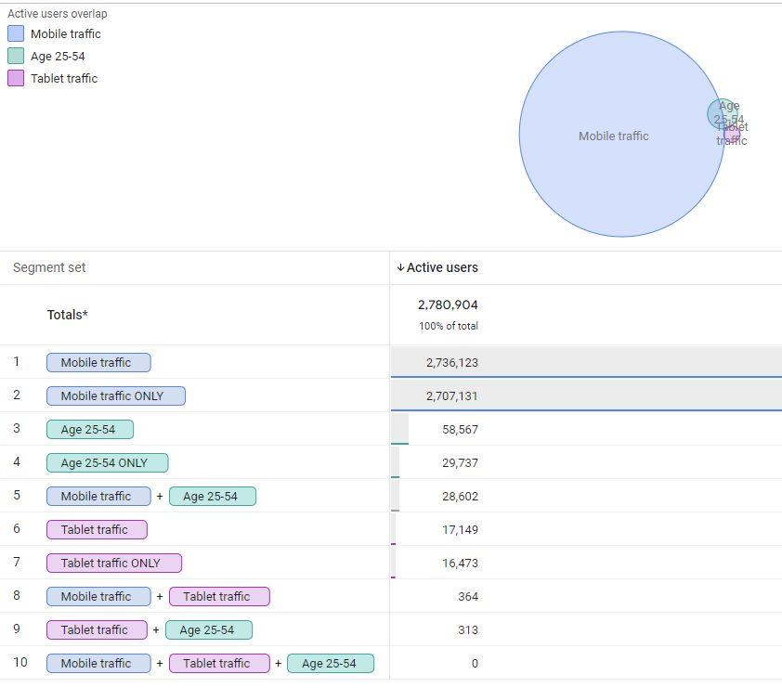Click the active users value 58,567
The height and width of the screenshot is (700, 782).
(x=460, y=429)
